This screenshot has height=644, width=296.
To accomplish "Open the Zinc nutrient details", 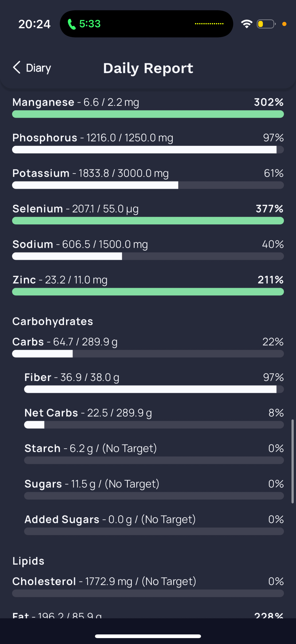I will [148, 285].
